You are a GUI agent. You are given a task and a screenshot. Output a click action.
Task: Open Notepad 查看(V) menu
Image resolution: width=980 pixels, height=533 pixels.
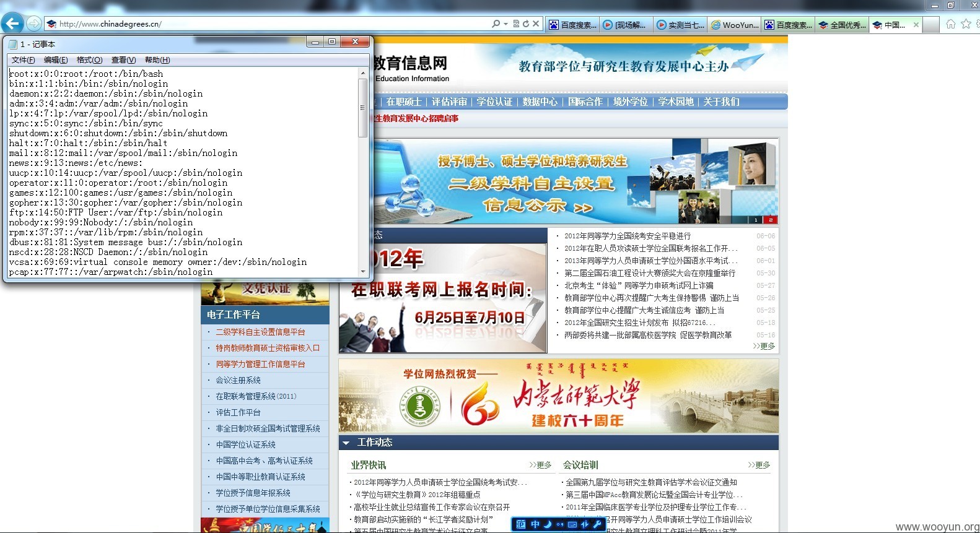123,60
